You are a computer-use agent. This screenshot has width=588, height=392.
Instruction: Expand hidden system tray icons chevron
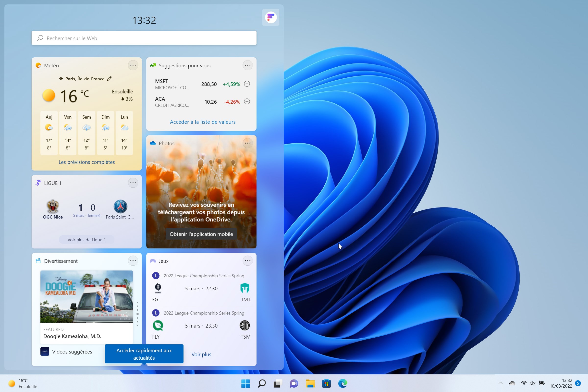(x=500, y=383)
